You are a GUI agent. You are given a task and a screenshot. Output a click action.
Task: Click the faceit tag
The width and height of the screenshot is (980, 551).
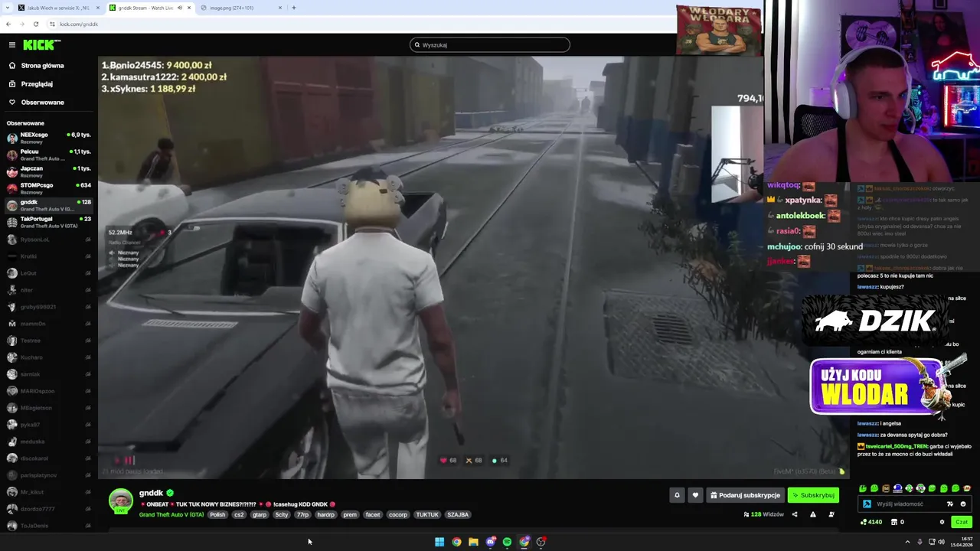pyautogui.click(x=373, y=514)
